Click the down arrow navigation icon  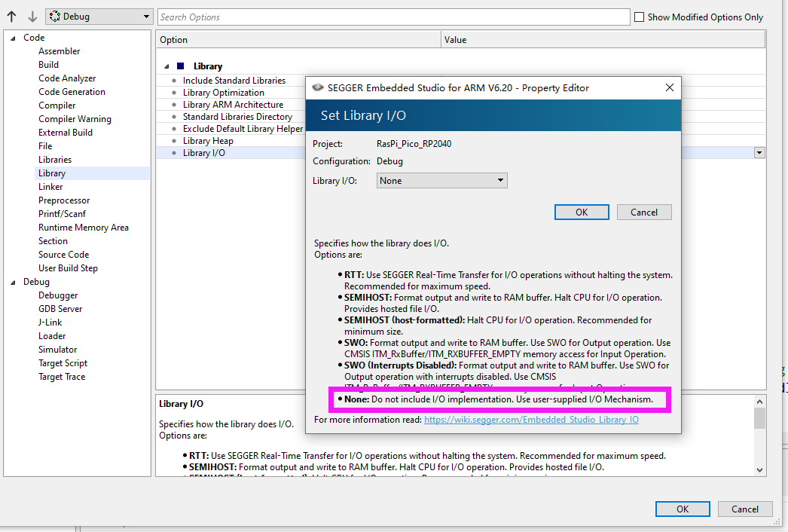[32, 17]
